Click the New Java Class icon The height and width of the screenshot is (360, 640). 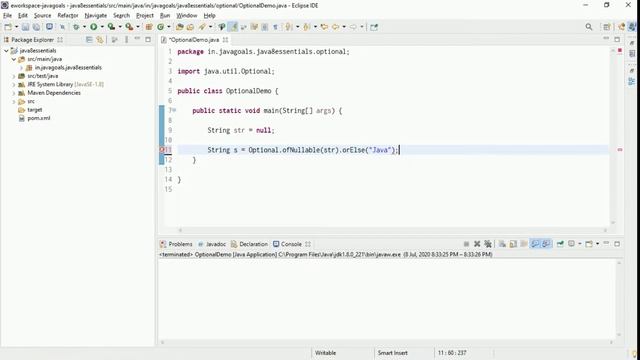coord(160,27)
